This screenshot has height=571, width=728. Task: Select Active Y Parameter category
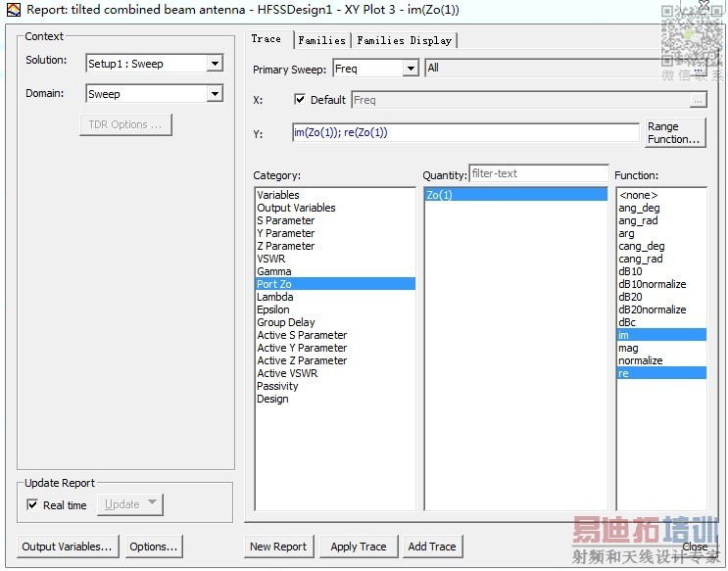click(335, 348)
